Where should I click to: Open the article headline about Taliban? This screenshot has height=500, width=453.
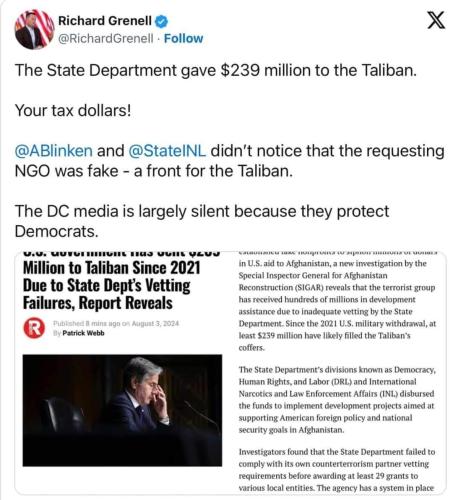coord(112,282)
